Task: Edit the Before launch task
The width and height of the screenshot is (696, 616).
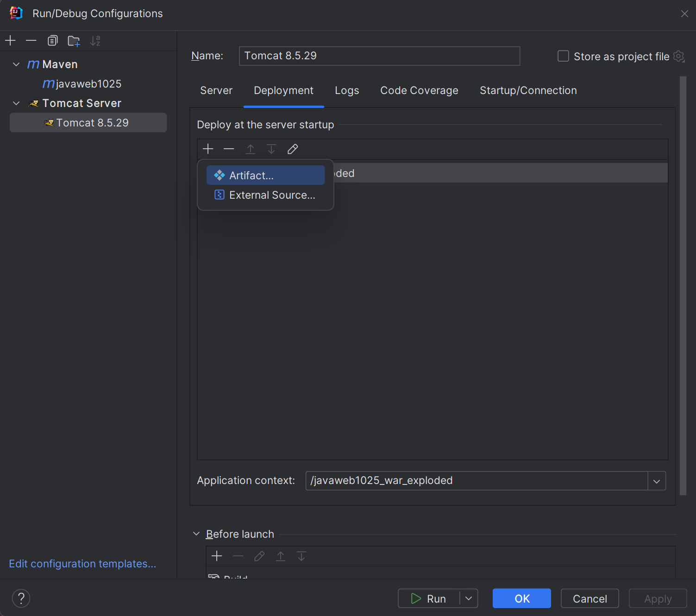Action: [x=259, y=556]
